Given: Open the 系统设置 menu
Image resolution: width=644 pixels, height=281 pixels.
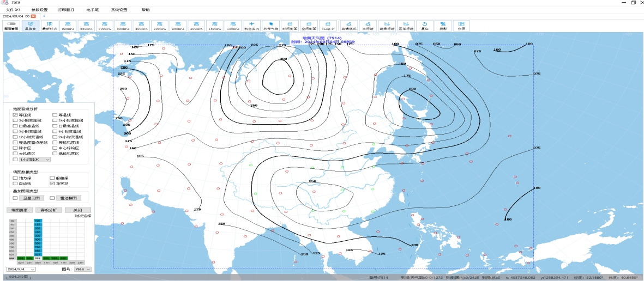Looking at the screenshot, I should pos(119,9).
